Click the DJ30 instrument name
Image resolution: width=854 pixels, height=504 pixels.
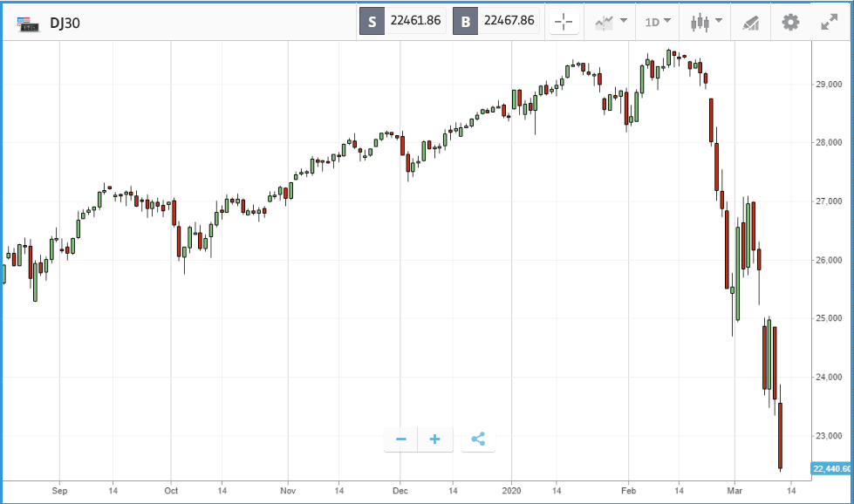[65, 24]
